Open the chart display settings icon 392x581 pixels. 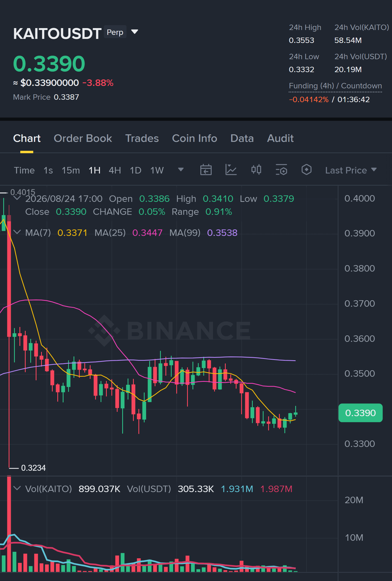[281, 170]
